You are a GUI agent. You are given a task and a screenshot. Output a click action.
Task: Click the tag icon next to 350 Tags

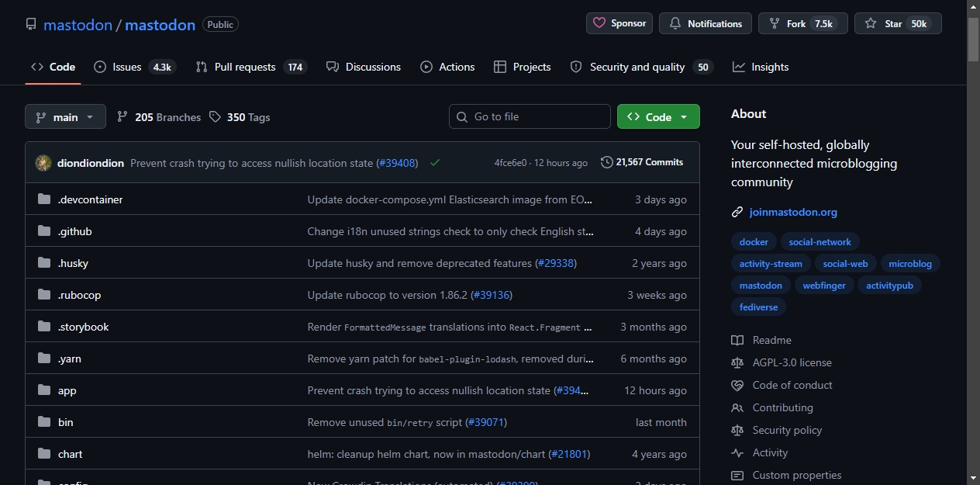(215, 117)
